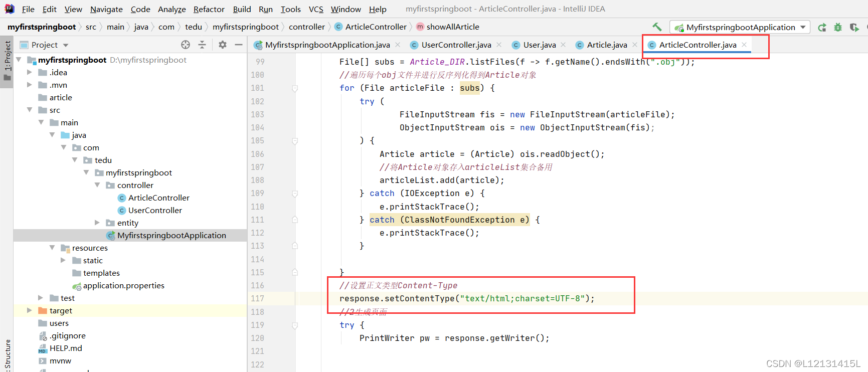Click the locate/scroll-from-source target icon
Image resolution: width=868 pixels, height=372 pixels.
(x=186, y=45)
